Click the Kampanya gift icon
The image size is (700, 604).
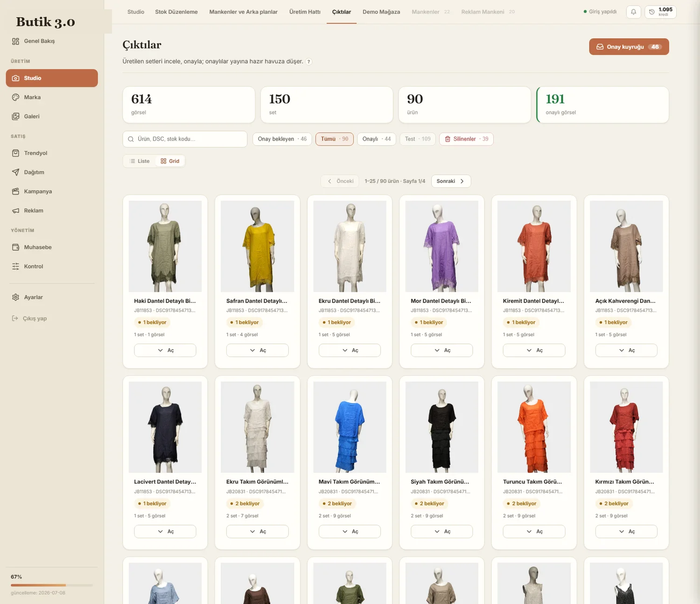point(15,191)
